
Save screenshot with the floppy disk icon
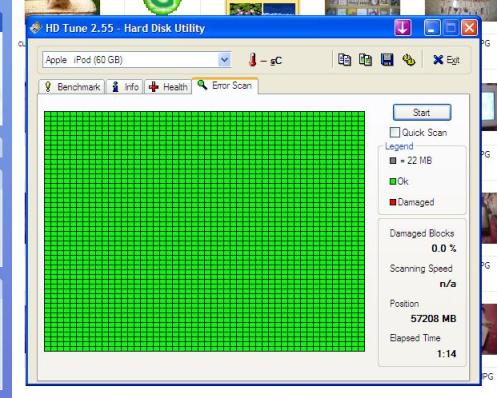click(x=387, y=60)
